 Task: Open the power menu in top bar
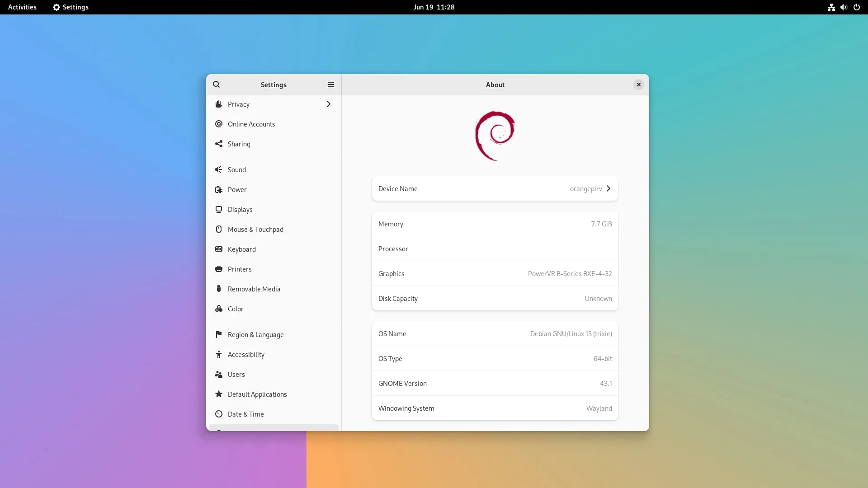(x=856, y=7)
